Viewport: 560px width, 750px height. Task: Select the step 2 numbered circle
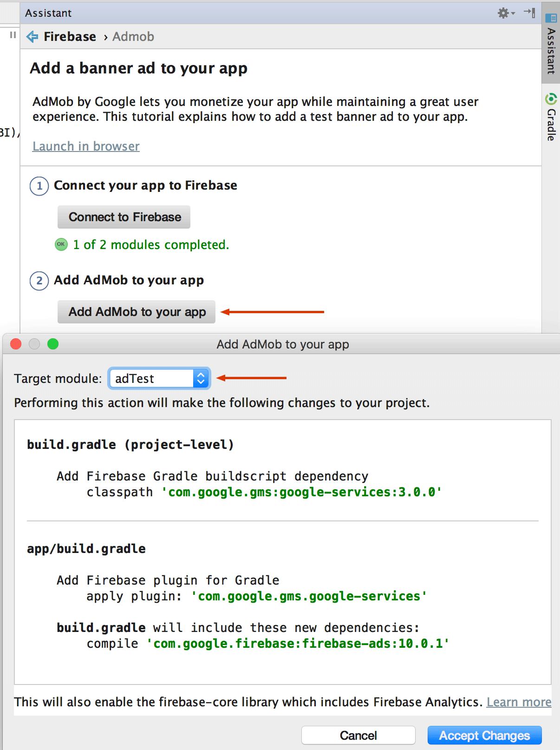point(39,281)
